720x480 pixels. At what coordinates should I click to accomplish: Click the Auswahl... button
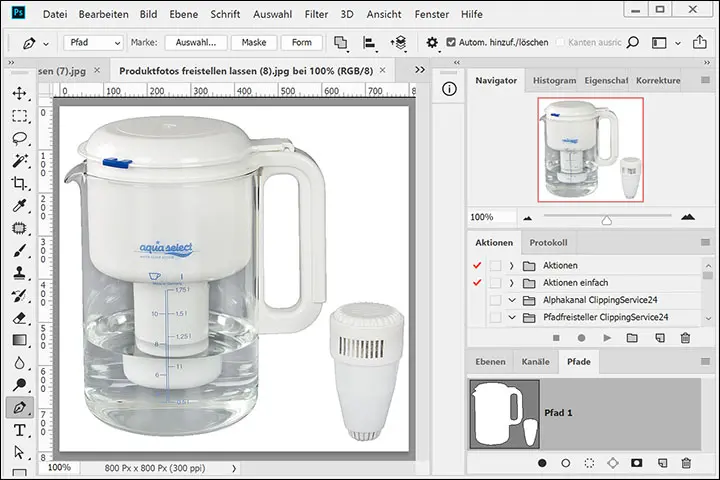[x=196, y=43]
